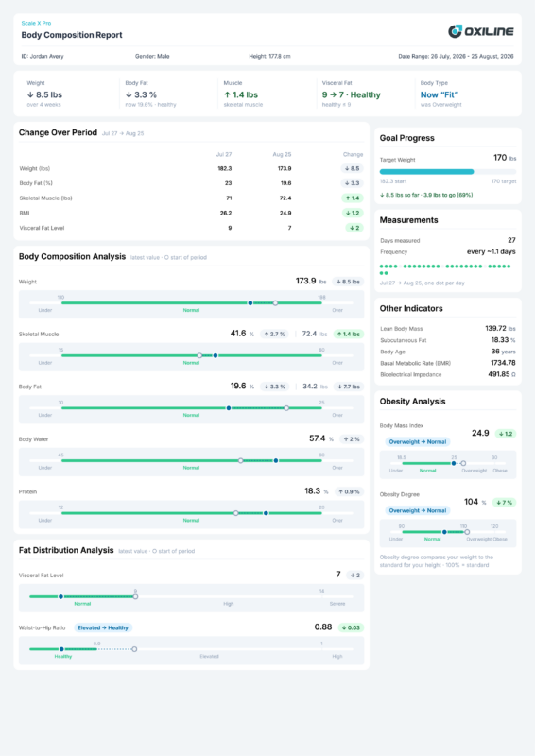Click the BMI change badge 1.2
The image size is (535, 756).
tap(353, 213)
